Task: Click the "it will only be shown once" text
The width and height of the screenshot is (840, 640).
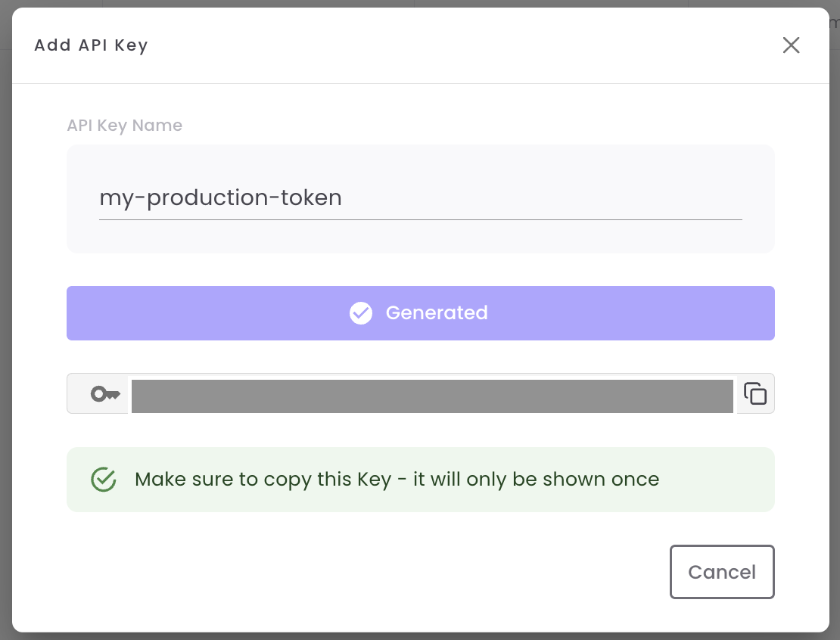Action: click(x=536, y=480)
